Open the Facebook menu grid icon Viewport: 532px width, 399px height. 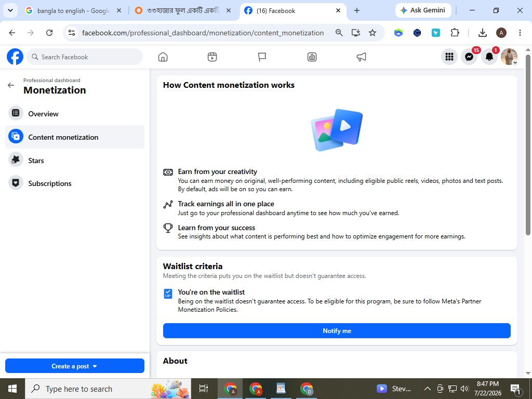pyautogui.click(x=449, y=57)
